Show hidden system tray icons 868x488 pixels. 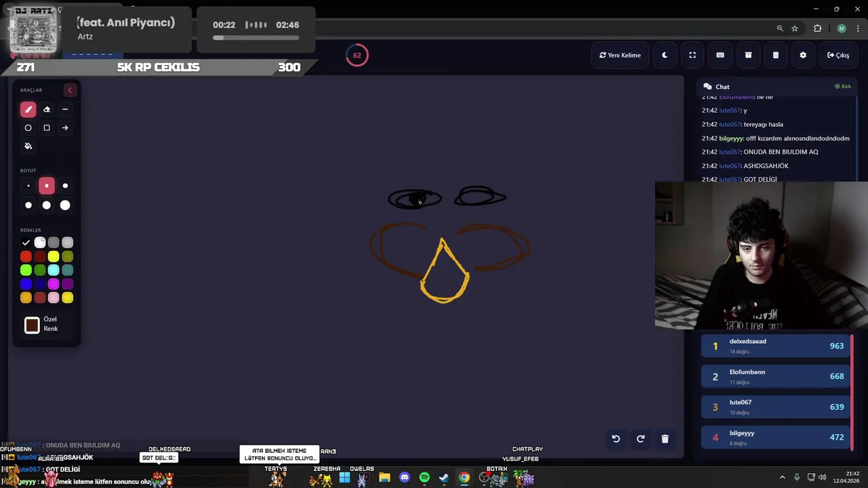point(782,478)
